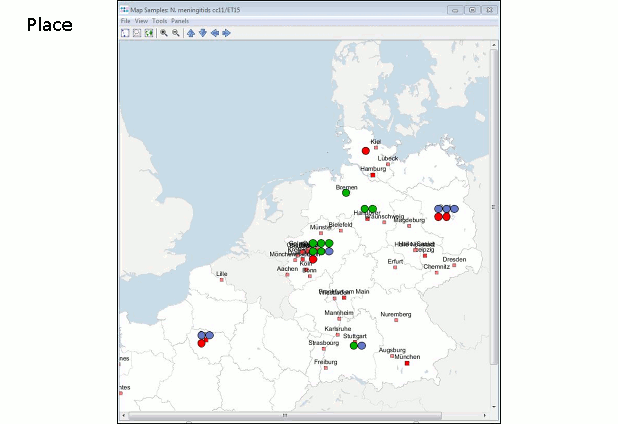The image size is (618, 424).
Task: Click the city marker for München
Action: 408,363
